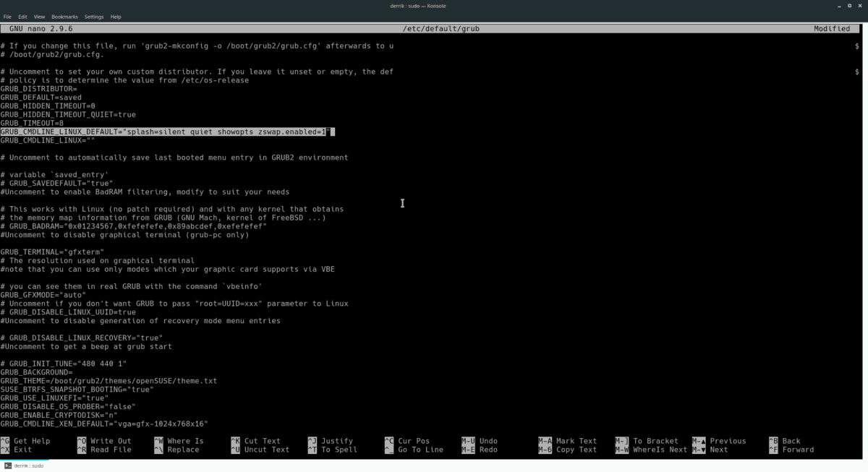
Task: Click the GRUB_CMDLINE_LINUX="" line
Action: tap(48, 140)
